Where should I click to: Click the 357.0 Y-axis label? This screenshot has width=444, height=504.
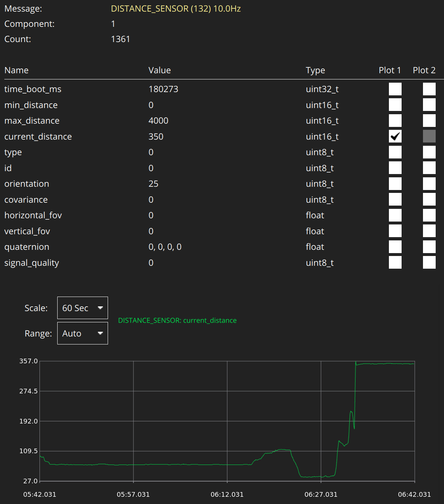click(x=29, y=361)
